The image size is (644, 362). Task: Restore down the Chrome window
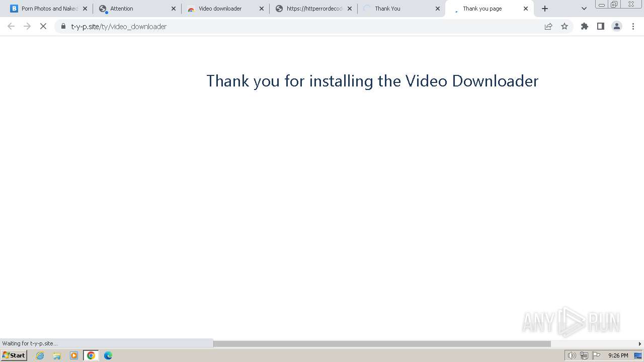coord(614,5)
